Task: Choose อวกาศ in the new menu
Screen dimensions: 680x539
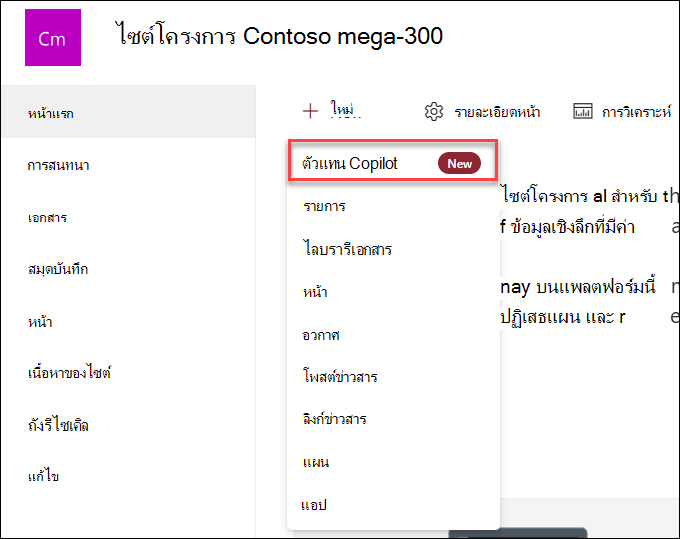Action: tap(393, 335)
